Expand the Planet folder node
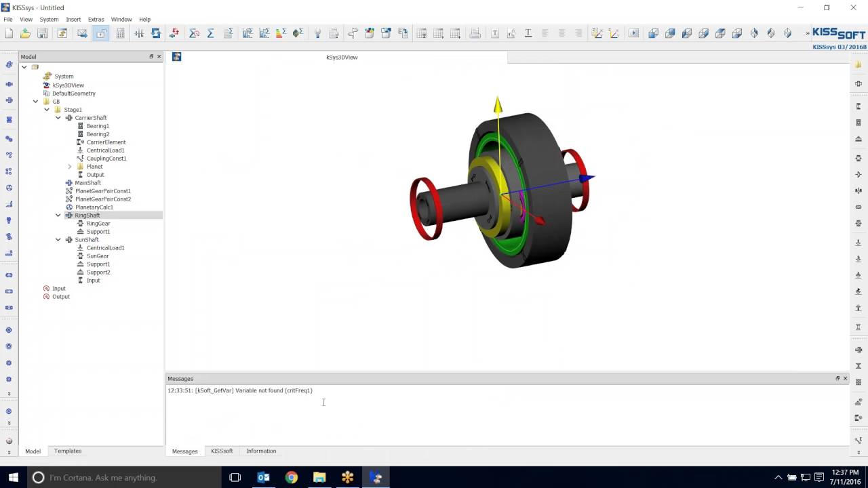The height and width of the screenshot is (488, 868). coord(69,167)
